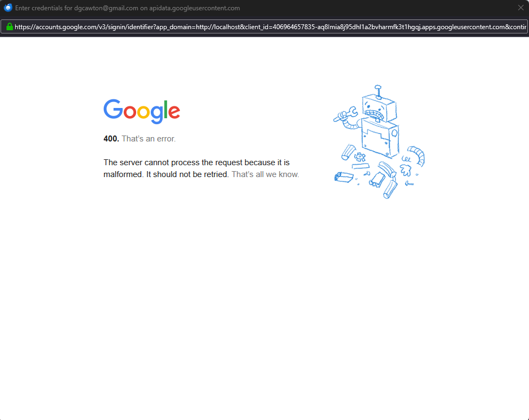Click the robot's torso box

coord(380,138)
